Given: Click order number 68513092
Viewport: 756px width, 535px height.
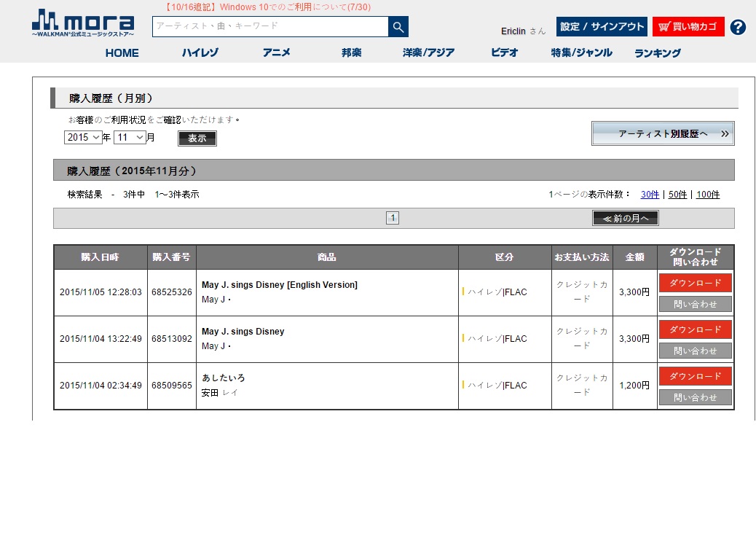Looking at the screenshot, I should [x=172, y=339].
